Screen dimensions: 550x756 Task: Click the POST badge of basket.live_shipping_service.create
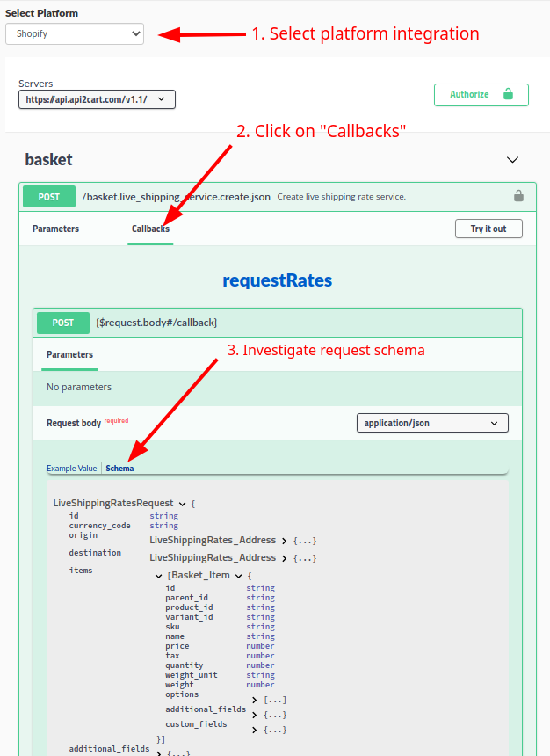[x=49, y=197]
